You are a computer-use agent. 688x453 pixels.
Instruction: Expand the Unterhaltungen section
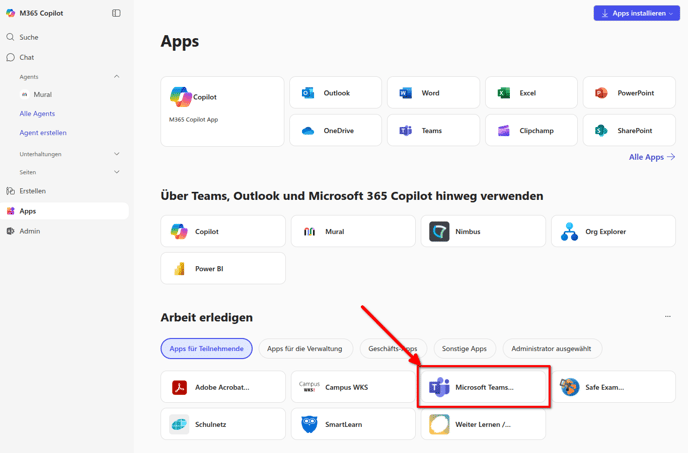tap(117, 154)
